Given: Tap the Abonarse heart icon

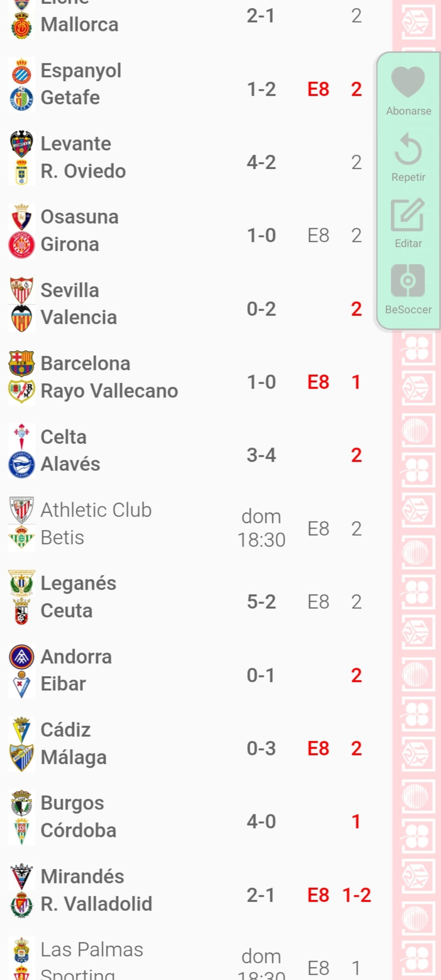Looking at the screenshot, I should [x=408, y=82].
